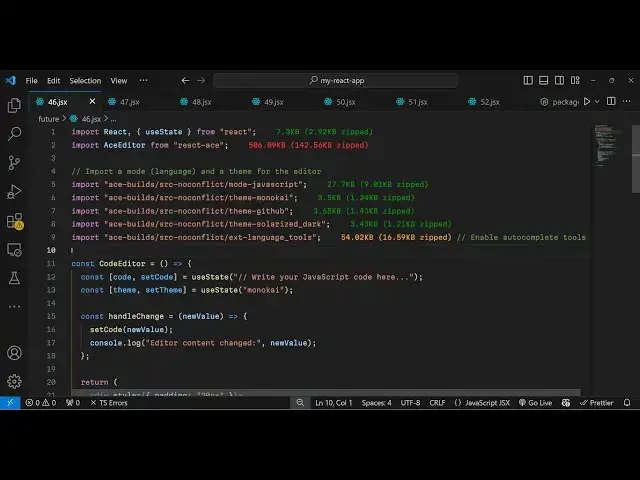The width and height of the screenshot is (640, 480).
Task: Open Extensions view with warning badge
Action: (15, 221)
